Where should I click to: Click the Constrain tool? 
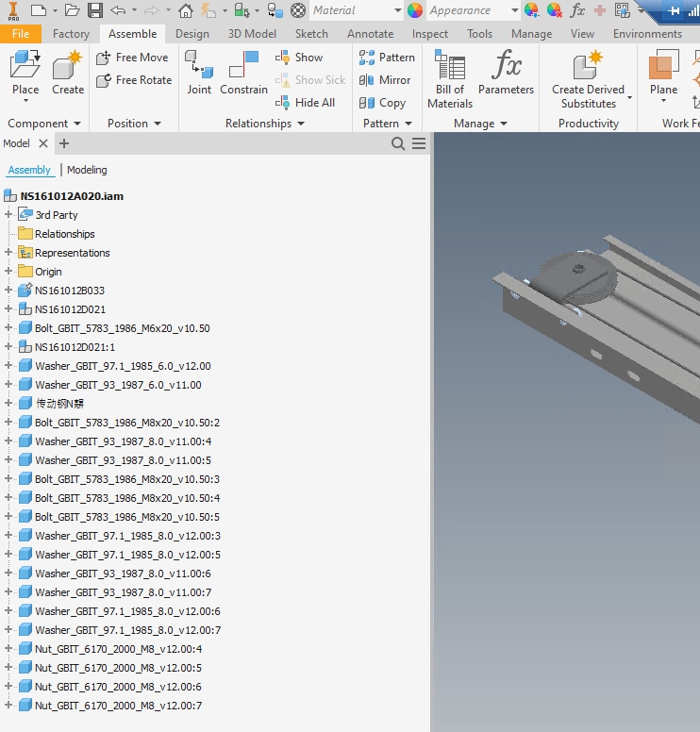[243, 73]
